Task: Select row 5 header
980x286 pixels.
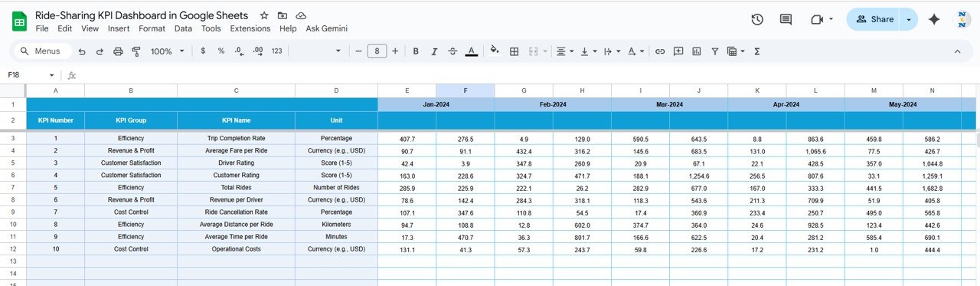Action: click(13, 163)
